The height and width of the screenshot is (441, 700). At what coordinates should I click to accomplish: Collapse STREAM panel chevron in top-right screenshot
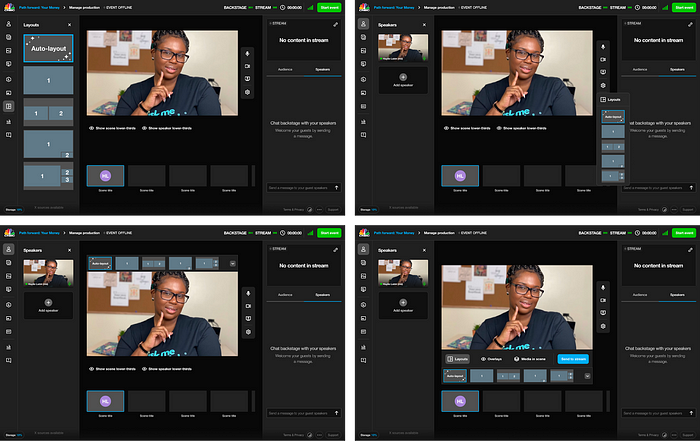pos(625,23)
